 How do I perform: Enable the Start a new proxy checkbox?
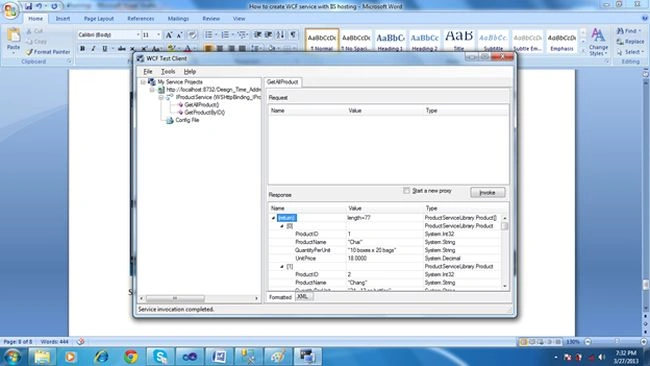point(407,191)
